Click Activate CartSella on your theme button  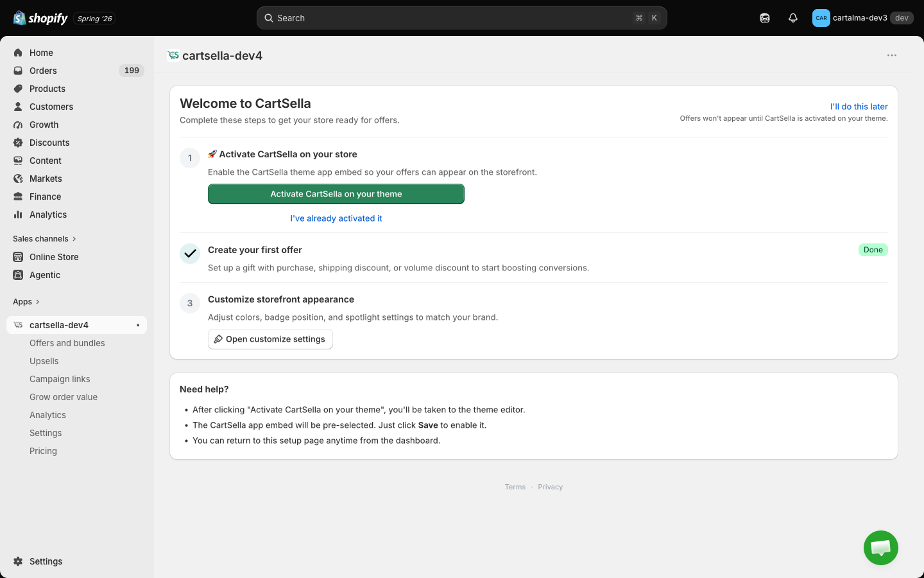(x=336, y=194)
